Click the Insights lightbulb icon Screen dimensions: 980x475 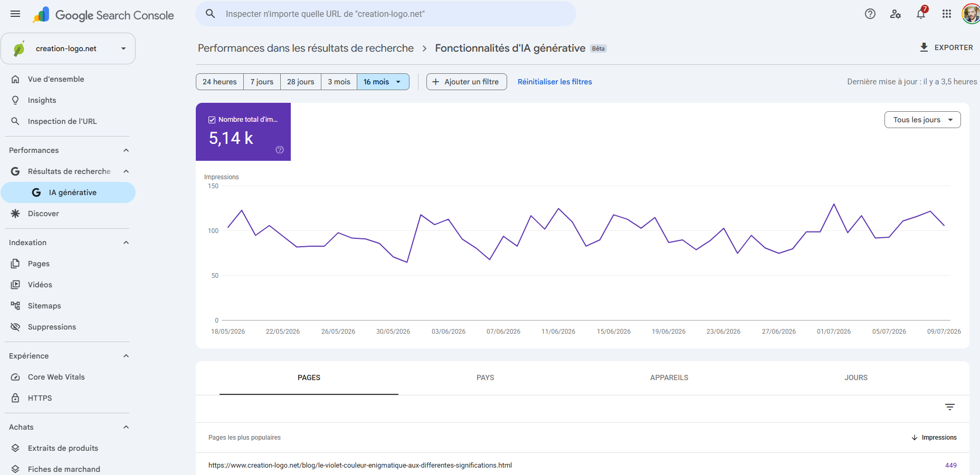[x=15, y=100]
